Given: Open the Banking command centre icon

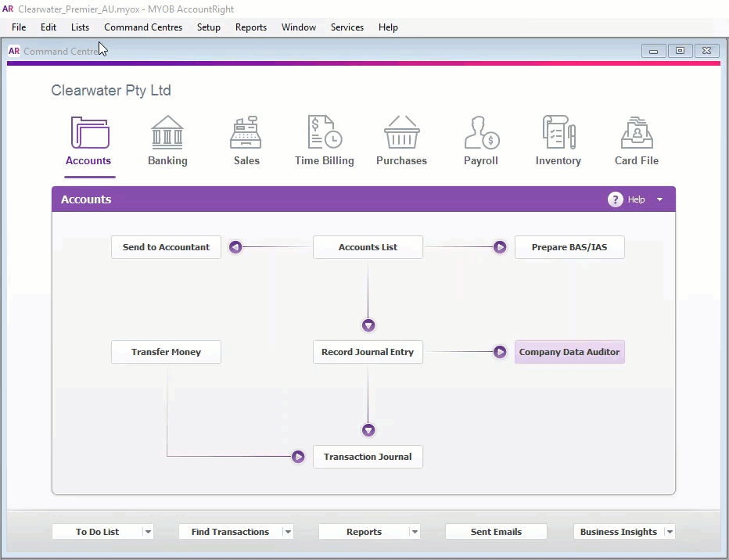Looking at the screenshot, I should (x=167, y=132).
